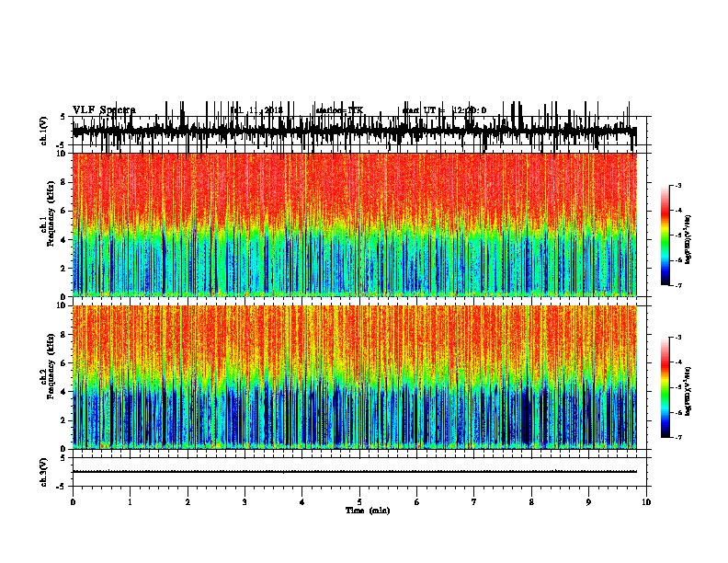
Task: Click the time axis tick label '0'
Action: click(x=73, y=502)
